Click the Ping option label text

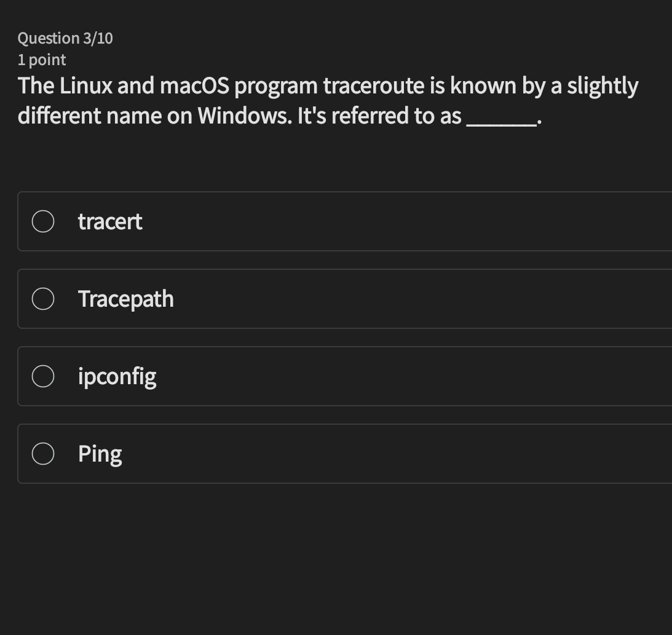coord(100,454)
